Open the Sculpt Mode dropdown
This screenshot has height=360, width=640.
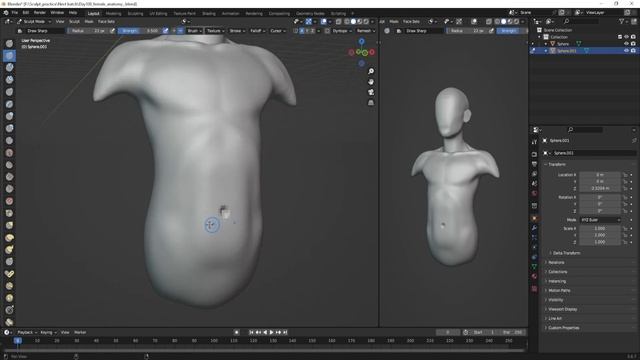pyautogui.click(x=34, y=22)
